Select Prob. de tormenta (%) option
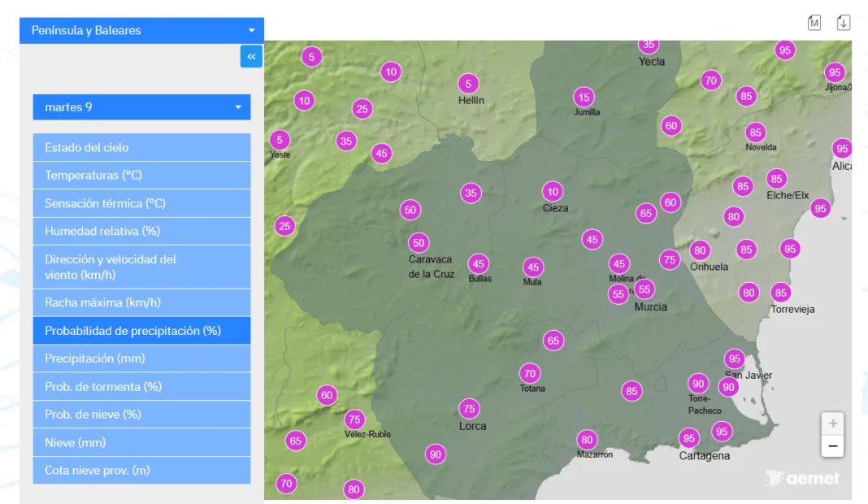 pos(141,387)
